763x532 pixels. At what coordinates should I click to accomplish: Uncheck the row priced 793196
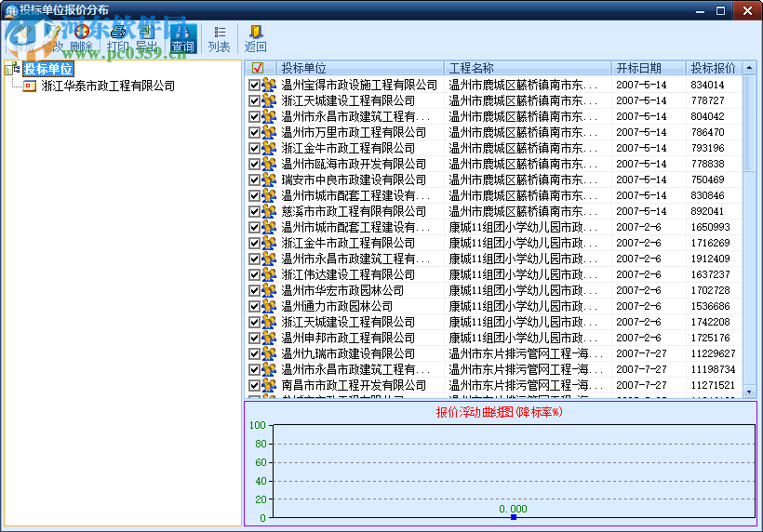254,148
